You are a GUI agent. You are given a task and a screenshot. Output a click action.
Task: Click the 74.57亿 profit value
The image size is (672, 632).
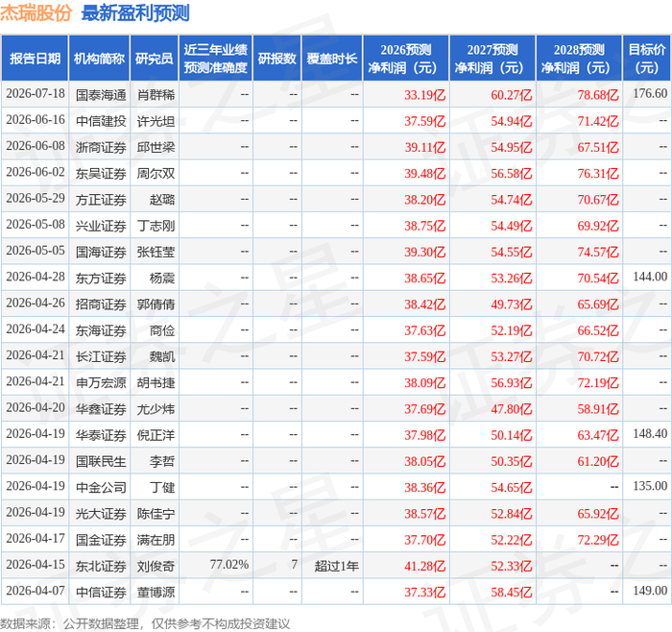pos(598,252)
